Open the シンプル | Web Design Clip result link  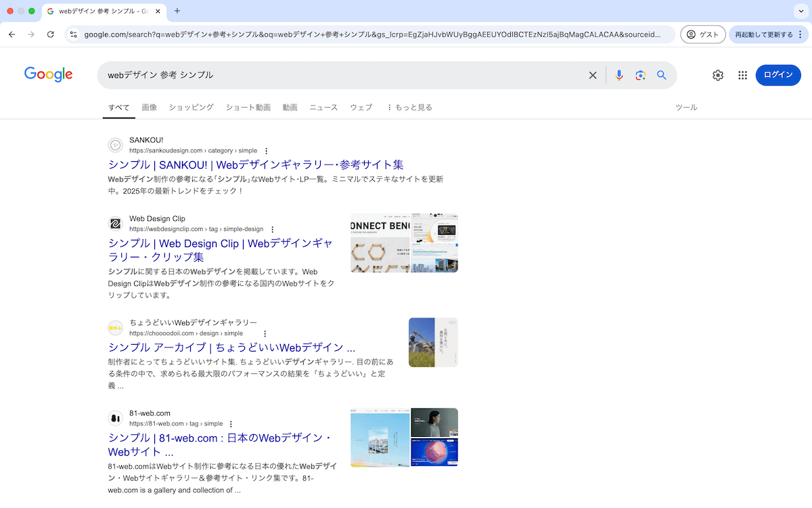tap(221, 250)
